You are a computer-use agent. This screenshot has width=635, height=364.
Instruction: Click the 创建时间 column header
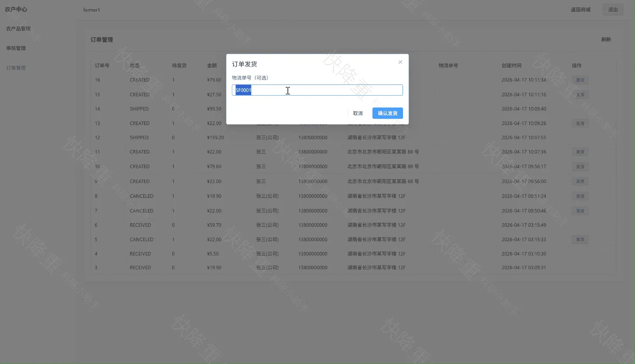pyautogui.click(x=511, y=66)
